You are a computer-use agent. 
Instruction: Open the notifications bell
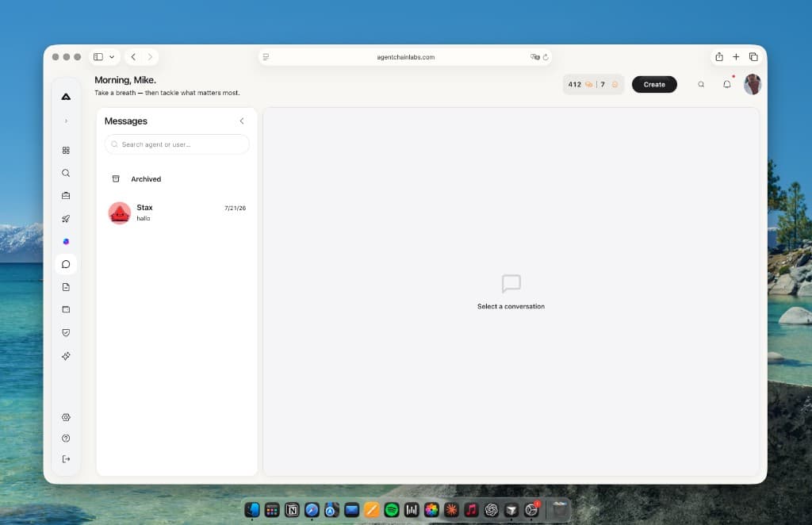[727, 84]
